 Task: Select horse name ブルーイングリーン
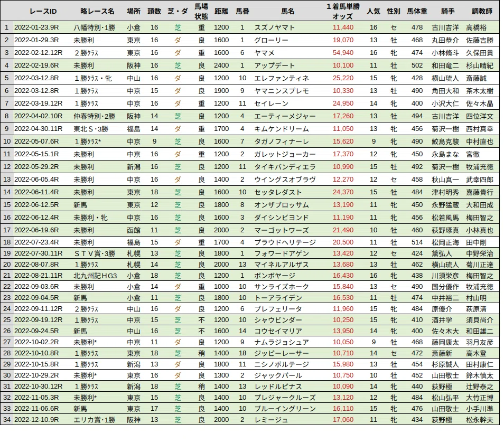285,409
